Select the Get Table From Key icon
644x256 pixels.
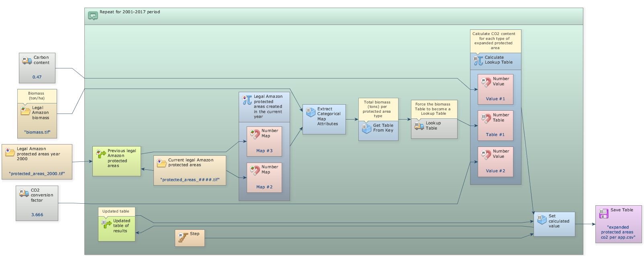click(x=366, y=129)
